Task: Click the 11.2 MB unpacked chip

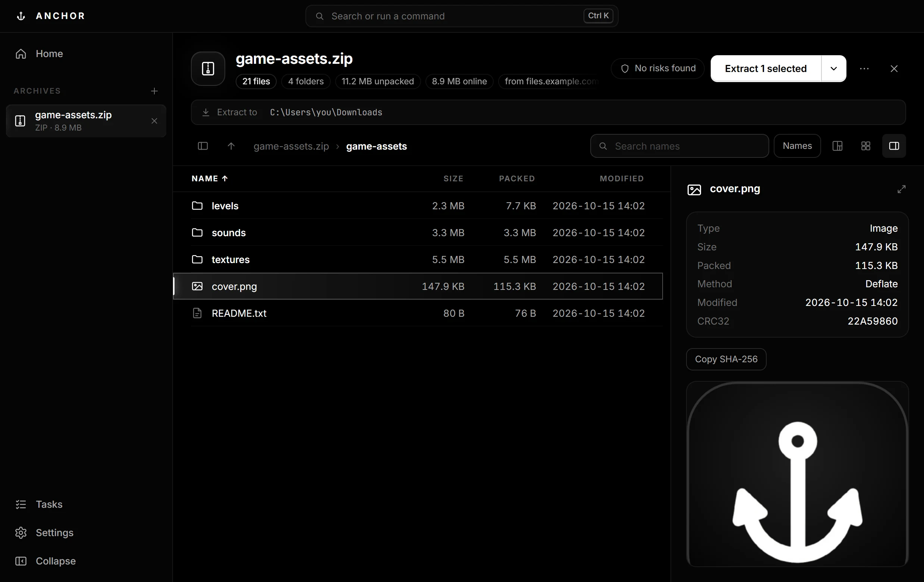Action: coord(378,81)
